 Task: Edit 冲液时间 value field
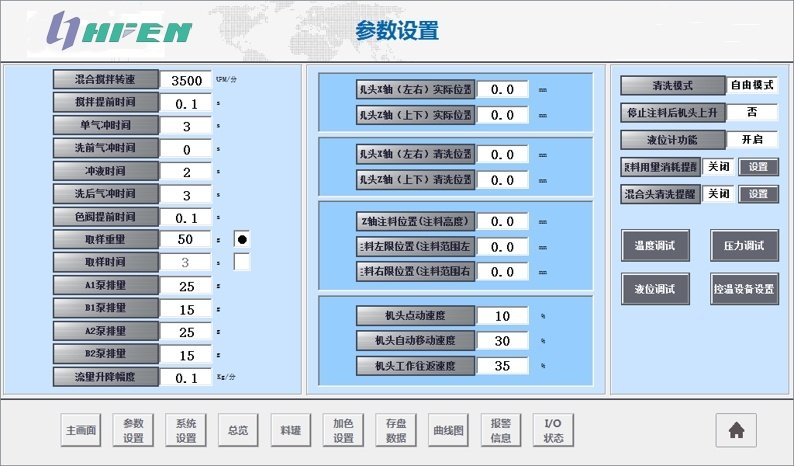pos(186,172)
